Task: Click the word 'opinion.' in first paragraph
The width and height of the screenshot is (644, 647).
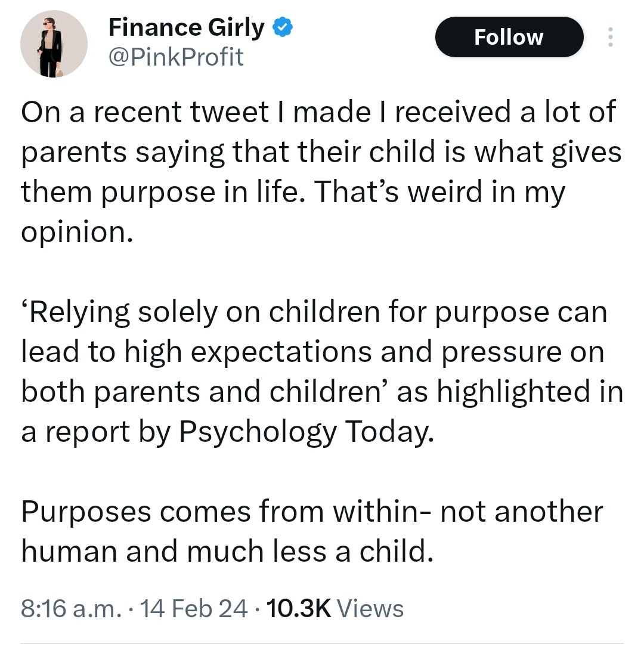Action: pos(77,233)
